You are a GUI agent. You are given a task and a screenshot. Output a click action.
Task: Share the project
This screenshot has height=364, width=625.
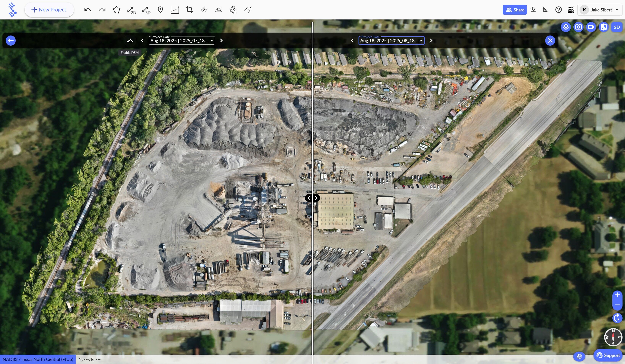(515, 10)
